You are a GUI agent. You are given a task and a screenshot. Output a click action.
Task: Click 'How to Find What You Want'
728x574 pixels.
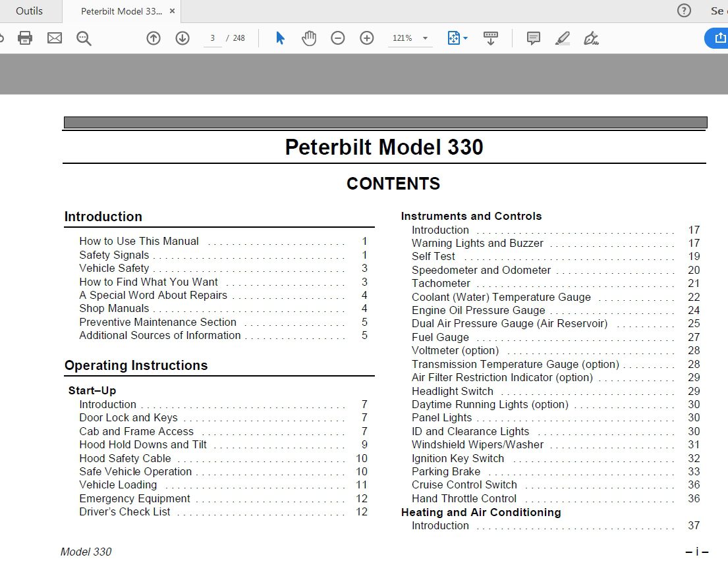[x=149, y=282]
